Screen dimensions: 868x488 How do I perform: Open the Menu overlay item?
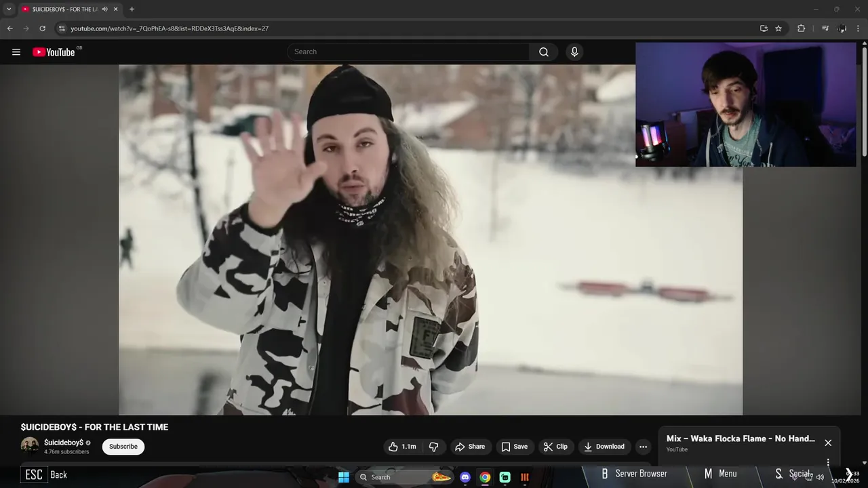pos(720,474)
